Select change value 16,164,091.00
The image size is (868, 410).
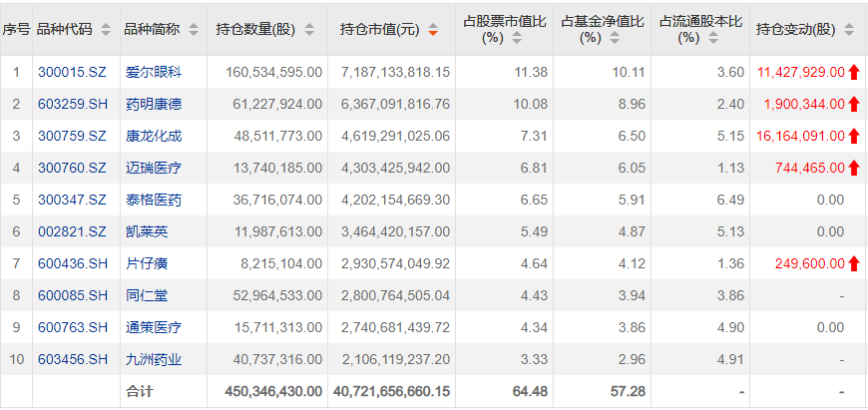(x=801, y=136)
